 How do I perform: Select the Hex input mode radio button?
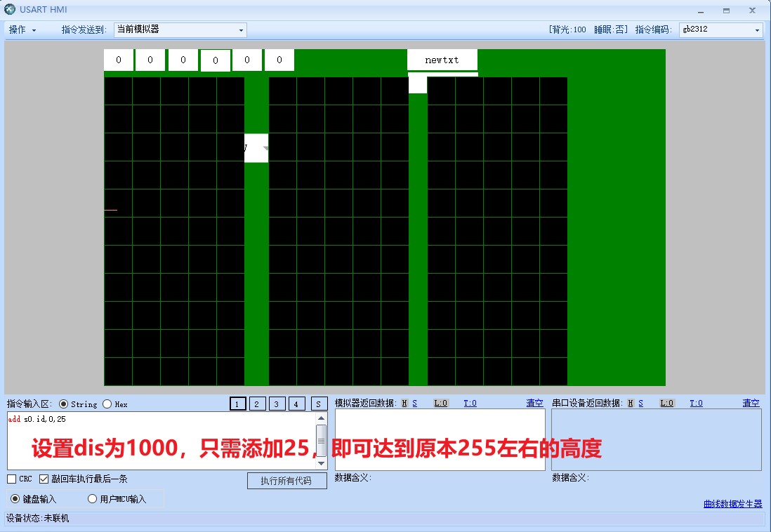107,404
